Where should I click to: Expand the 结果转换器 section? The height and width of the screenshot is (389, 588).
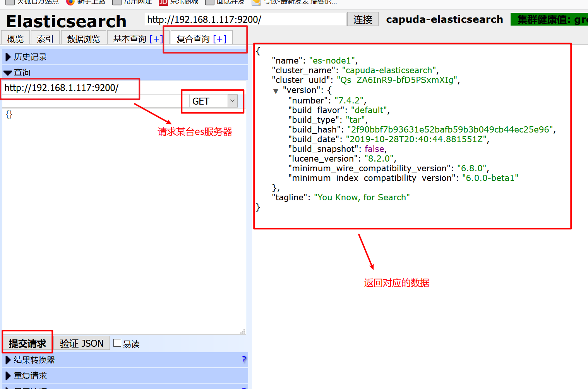click(x=125, y=360)
